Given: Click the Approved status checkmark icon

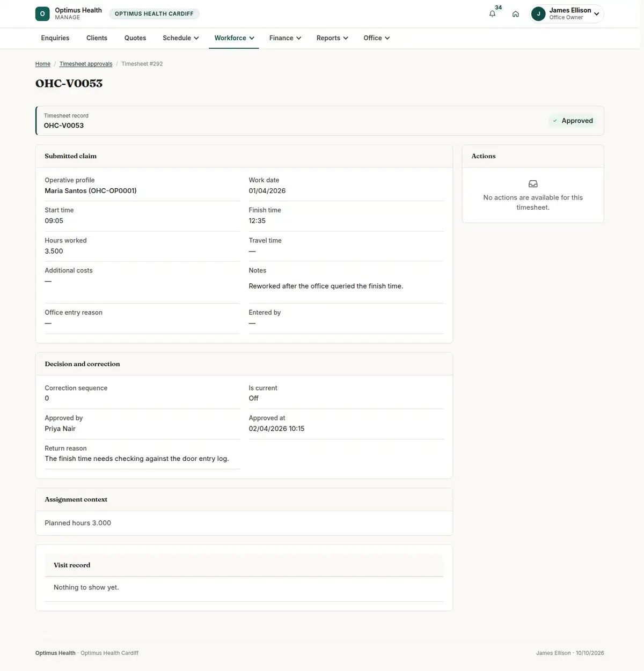Looking at the screenshot, I should [x=555, y=121].
